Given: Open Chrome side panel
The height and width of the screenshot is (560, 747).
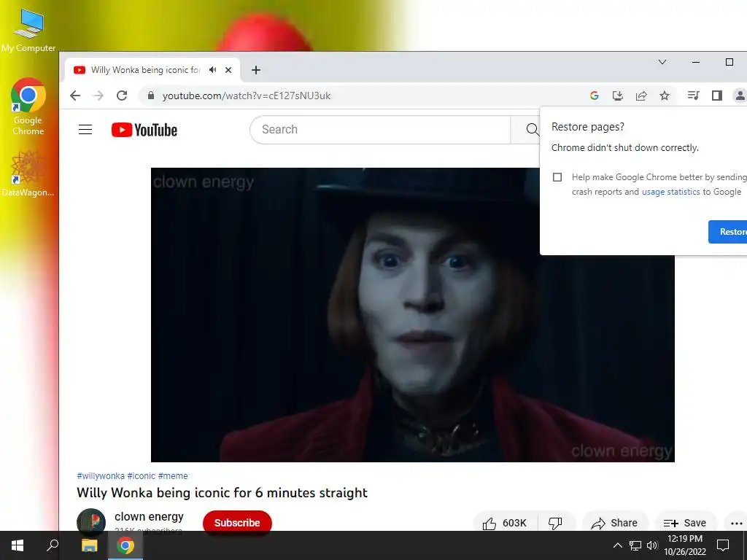Looking at the screenshot, I should click(717, 96).
